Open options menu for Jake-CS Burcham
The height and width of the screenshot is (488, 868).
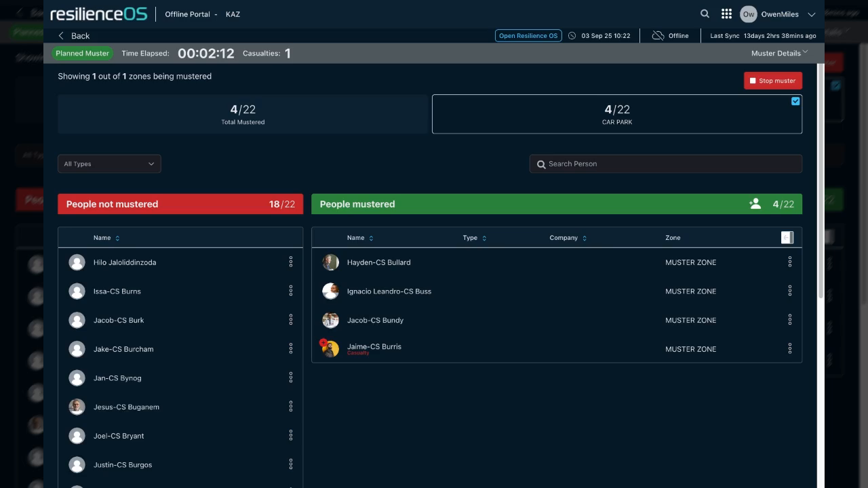(291, 348)
